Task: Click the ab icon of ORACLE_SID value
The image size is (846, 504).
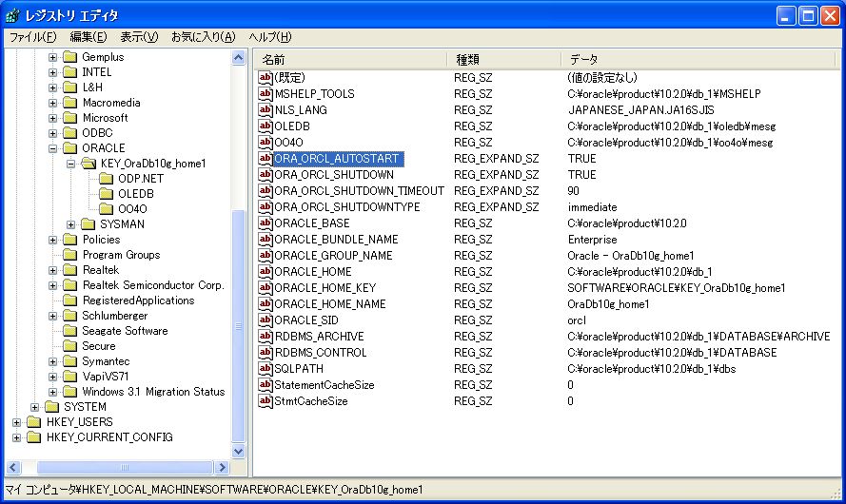Action: pyautogui.click(x=265, y=320)
